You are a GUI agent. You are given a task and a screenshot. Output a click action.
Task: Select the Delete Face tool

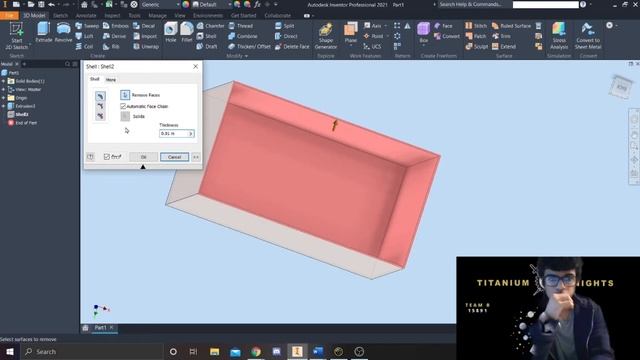point(292,47)
